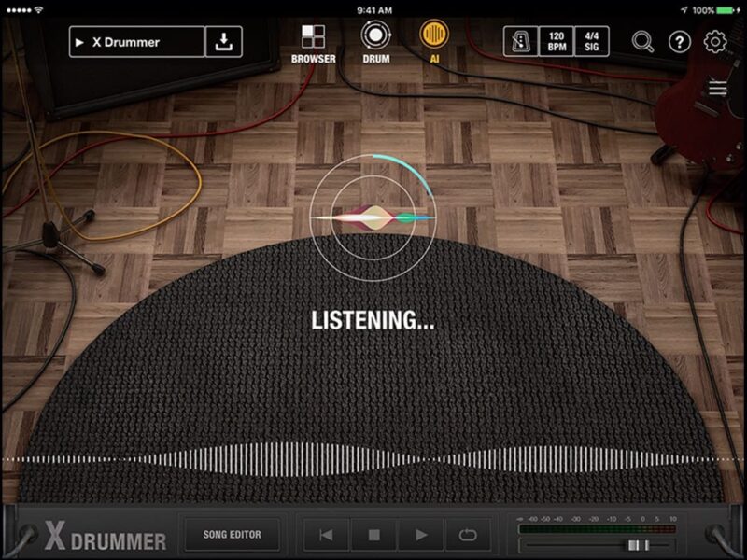Image resolution: width=747 pixels, height=560 pixels.
Task: Expand the X Drummer preset selector
Action: click(136, 42)
